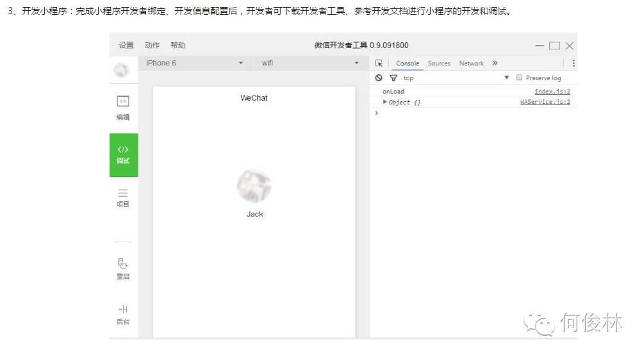Switch to the Console tab
644x355 pixels.
408,63
